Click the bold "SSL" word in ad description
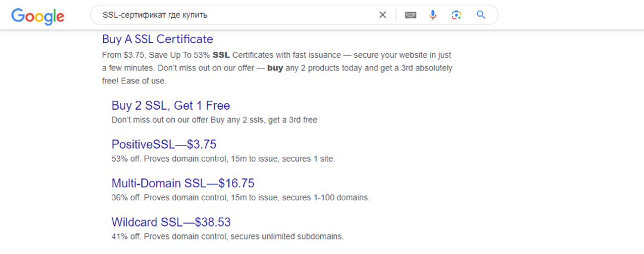This screenshot has width=644, height=254. point(221,55)
